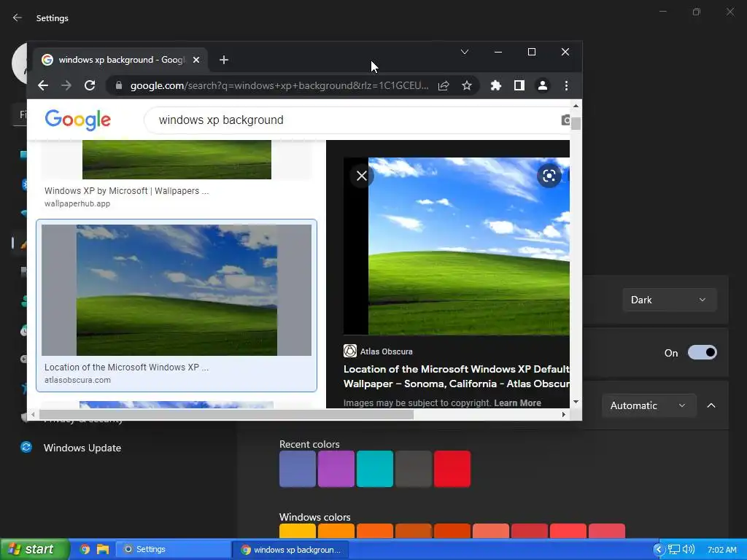This screenshot has width=747, height=560.
Task: Click the vertical scrollbar down arrow
Action: 576,402
